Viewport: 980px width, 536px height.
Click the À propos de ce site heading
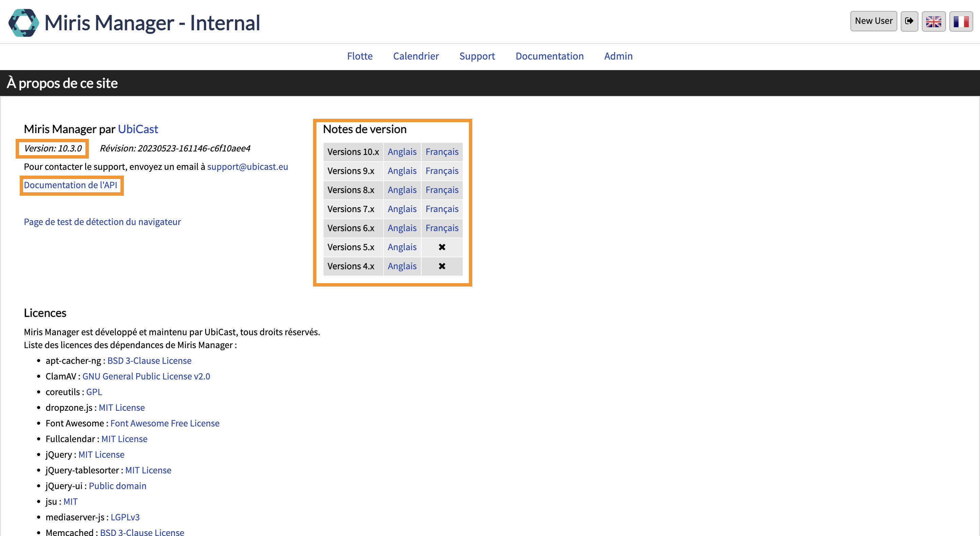pos(62,83)
